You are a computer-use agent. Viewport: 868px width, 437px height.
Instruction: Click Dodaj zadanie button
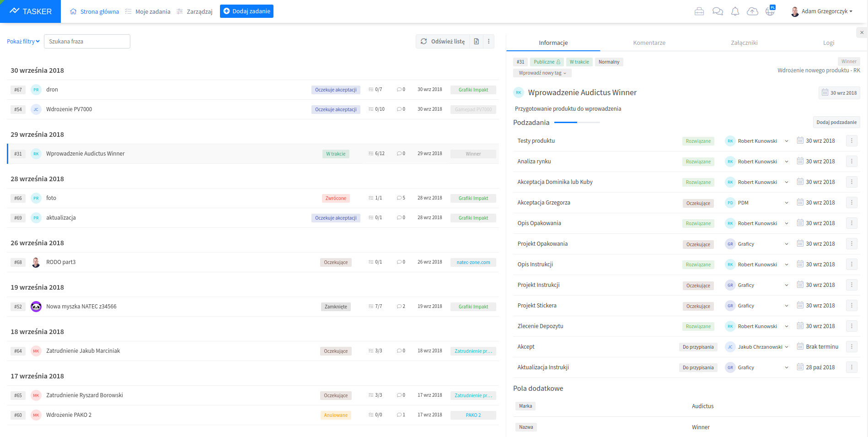pyautogui.click(x=246, y=11)
